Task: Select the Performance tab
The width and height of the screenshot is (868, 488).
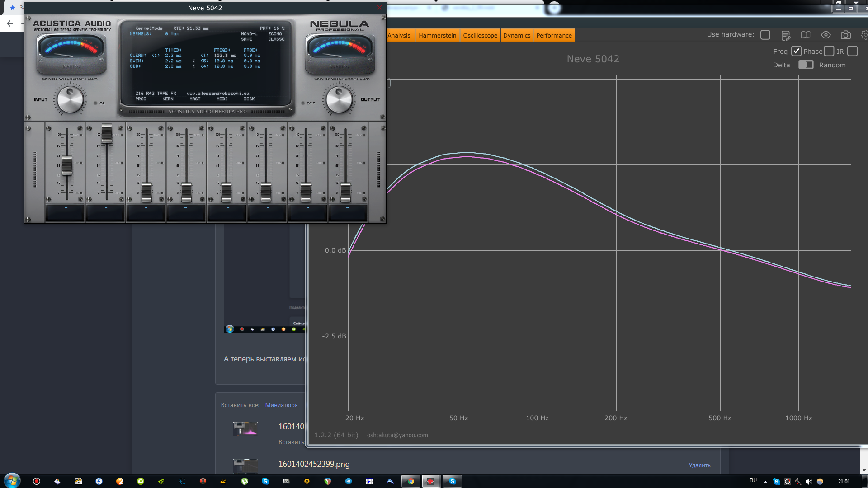Action: [x=554, y=35]
